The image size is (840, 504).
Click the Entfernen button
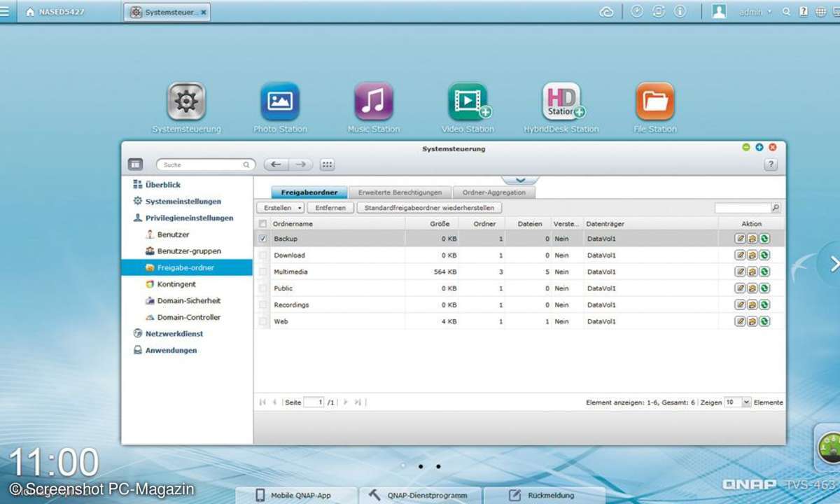(x=330, y=208)
